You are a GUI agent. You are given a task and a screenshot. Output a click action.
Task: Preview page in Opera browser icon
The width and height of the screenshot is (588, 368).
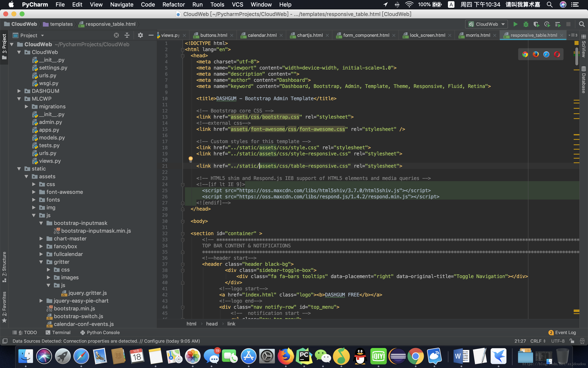click(557, 54)
